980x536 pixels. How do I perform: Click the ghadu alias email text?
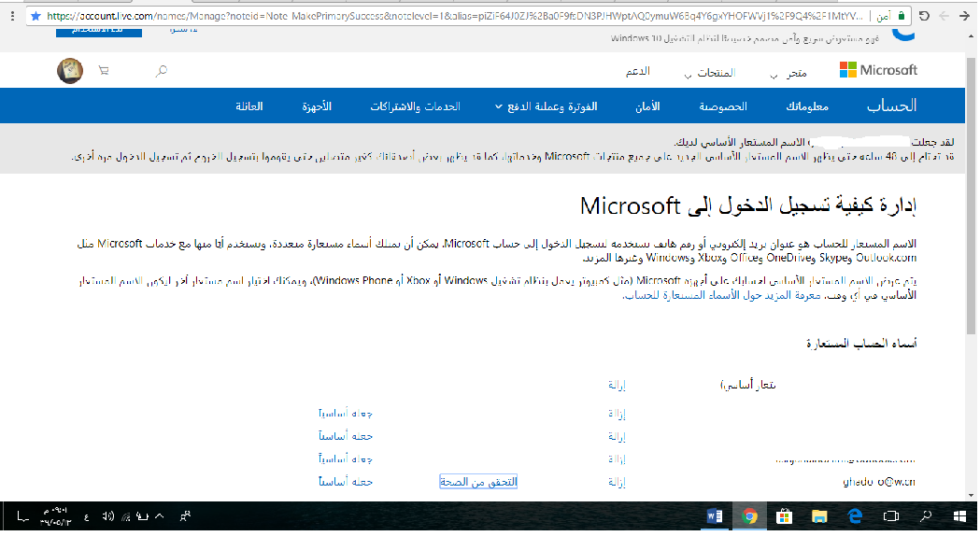point(879,482)
